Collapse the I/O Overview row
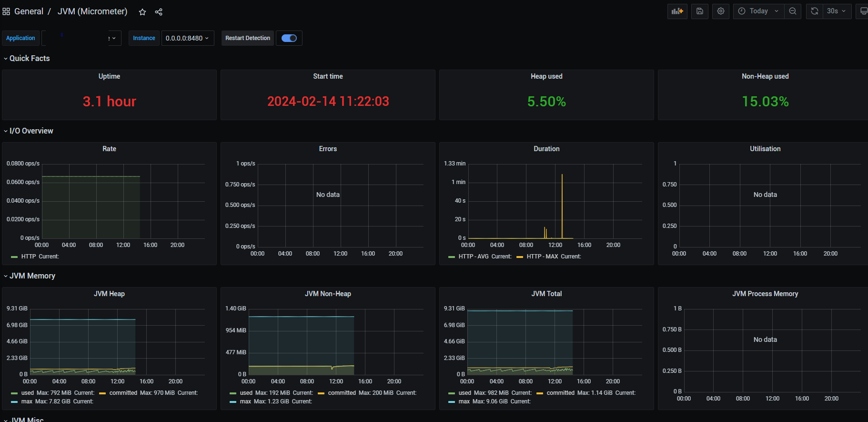Image resolution: width=868 pixels, height=422 pixels. 29,131
